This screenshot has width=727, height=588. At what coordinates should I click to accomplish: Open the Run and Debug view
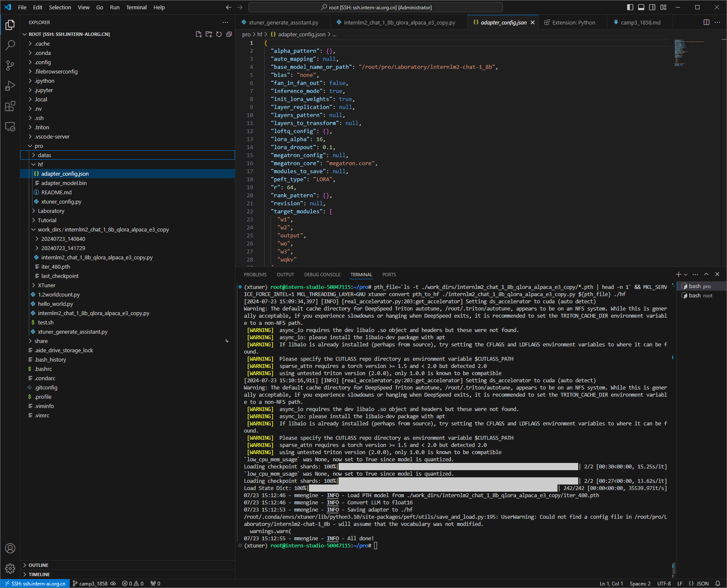coord(10,86)
